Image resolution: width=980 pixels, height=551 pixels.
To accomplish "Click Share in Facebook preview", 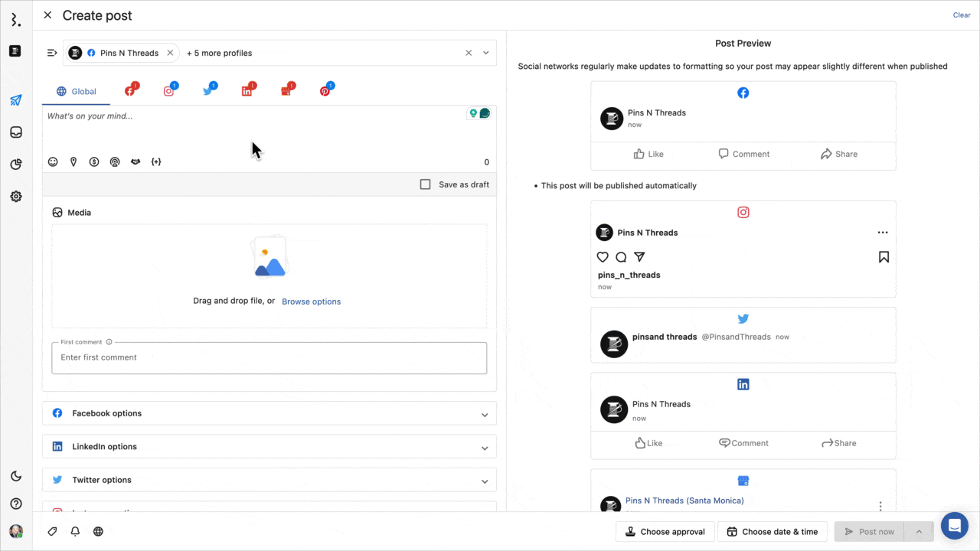I will click(x=838, y=154).
